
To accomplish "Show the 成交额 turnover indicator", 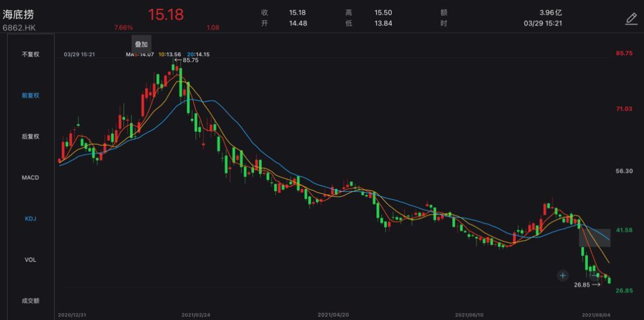I will [30, 301].
